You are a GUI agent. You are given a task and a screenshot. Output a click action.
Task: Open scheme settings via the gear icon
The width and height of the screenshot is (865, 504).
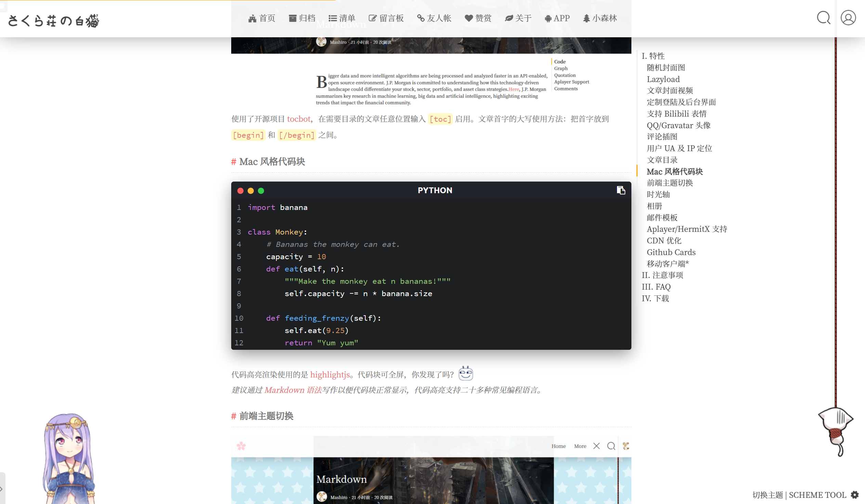click(x=855, y=495)
